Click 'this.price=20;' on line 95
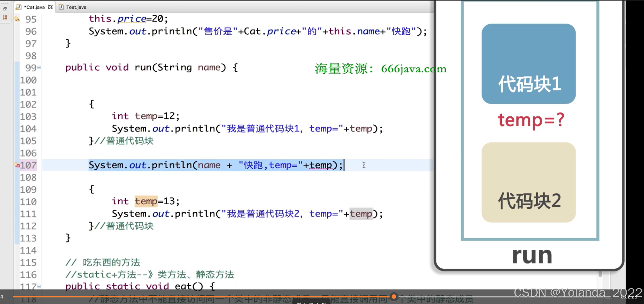 (x=128, y=19)
